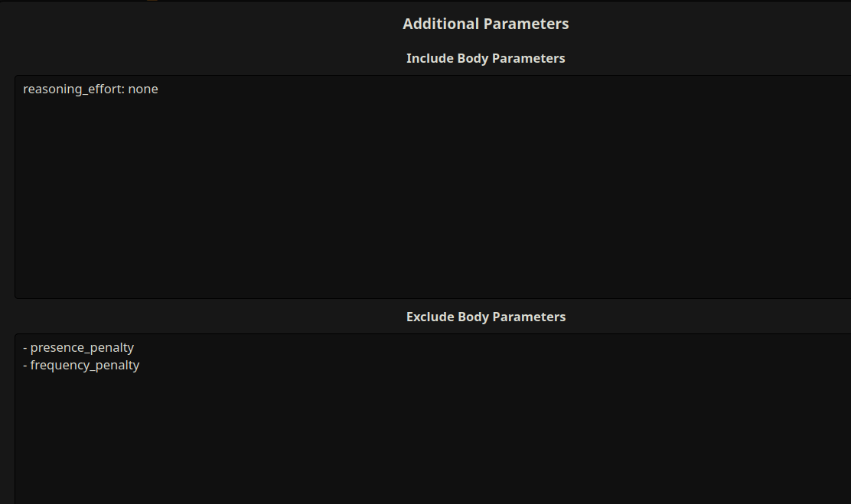Focus the Exclude box after presence_penalty text
Viewport: 851px width, 504px height.
[135, 347]
